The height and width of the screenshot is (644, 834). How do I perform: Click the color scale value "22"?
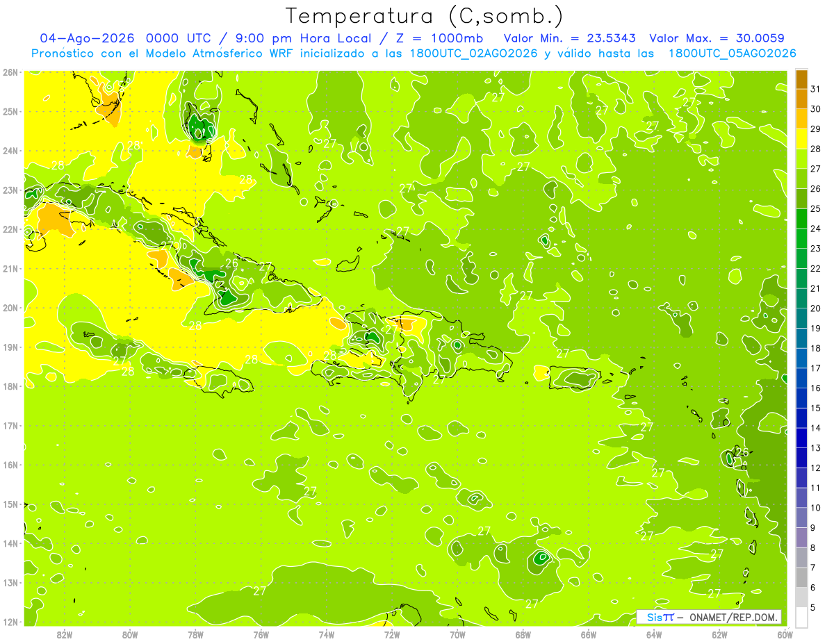(816, 268)
